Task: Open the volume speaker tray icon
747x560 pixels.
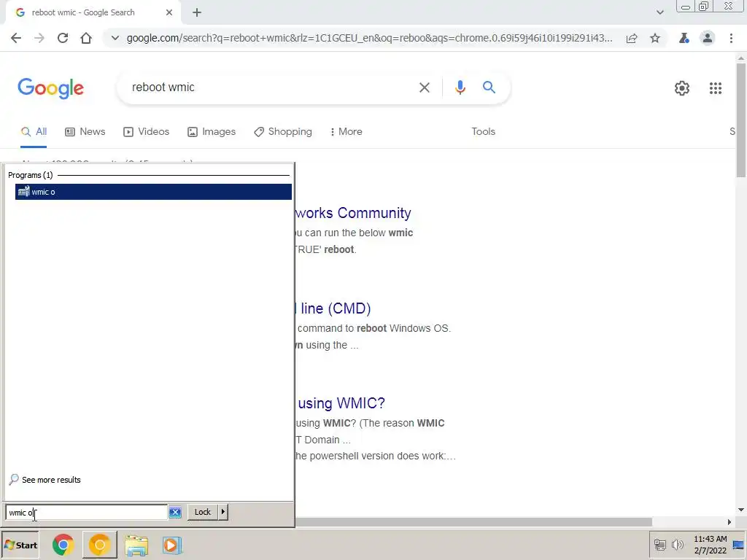Action: [677, 544]
